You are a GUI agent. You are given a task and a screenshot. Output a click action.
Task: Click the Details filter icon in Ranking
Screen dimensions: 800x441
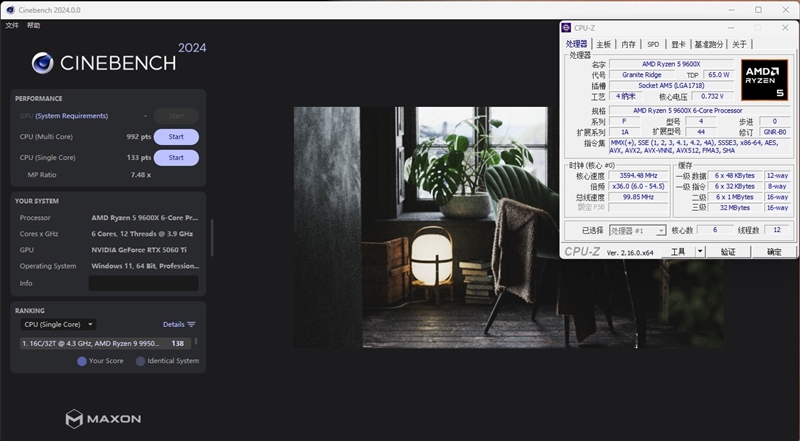tap(191, 324)
